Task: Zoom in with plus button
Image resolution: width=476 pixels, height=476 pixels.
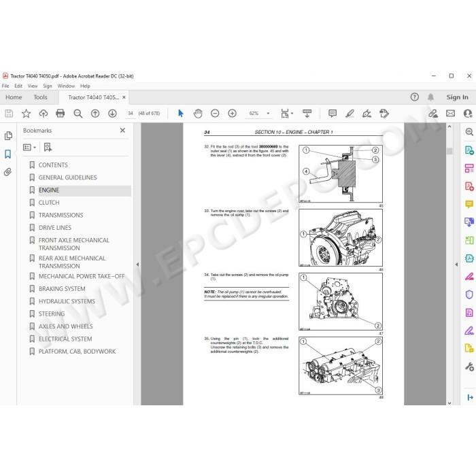Action: click(233, 114)
